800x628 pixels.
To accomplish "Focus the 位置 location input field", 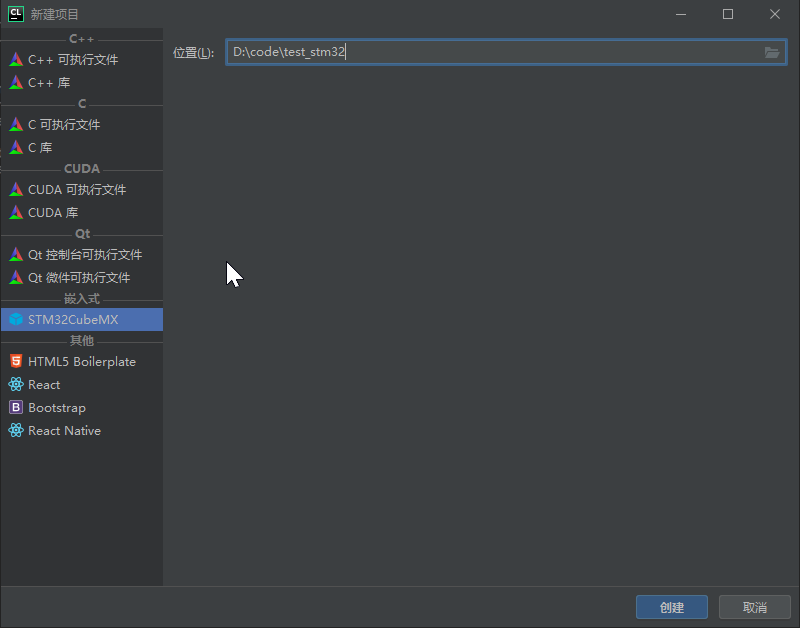I will click(x=506, y=52).
